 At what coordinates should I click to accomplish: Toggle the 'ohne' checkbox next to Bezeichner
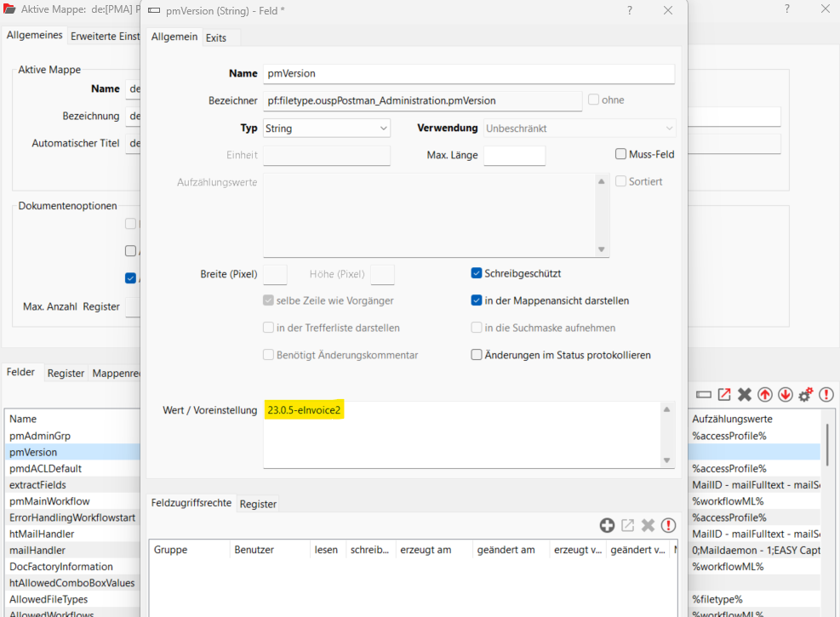click(x=593, y=100)
